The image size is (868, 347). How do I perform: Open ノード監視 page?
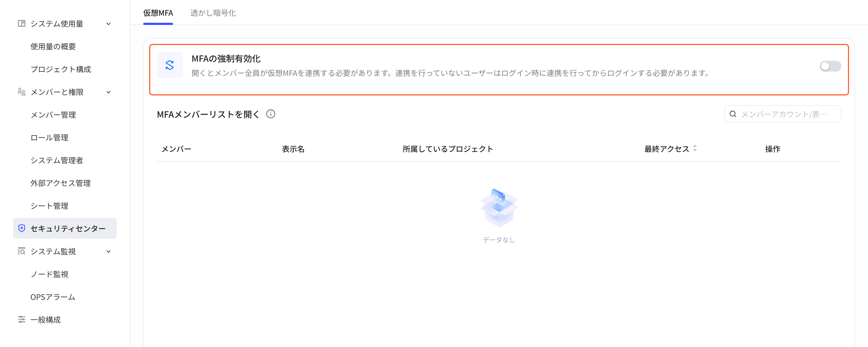[x=49, y=274]
